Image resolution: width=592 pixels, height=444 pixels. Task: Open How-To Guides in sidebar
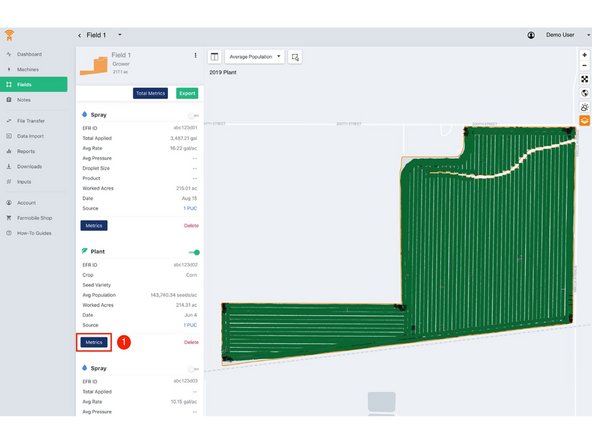pyautogui.click(x=34, y=233)
